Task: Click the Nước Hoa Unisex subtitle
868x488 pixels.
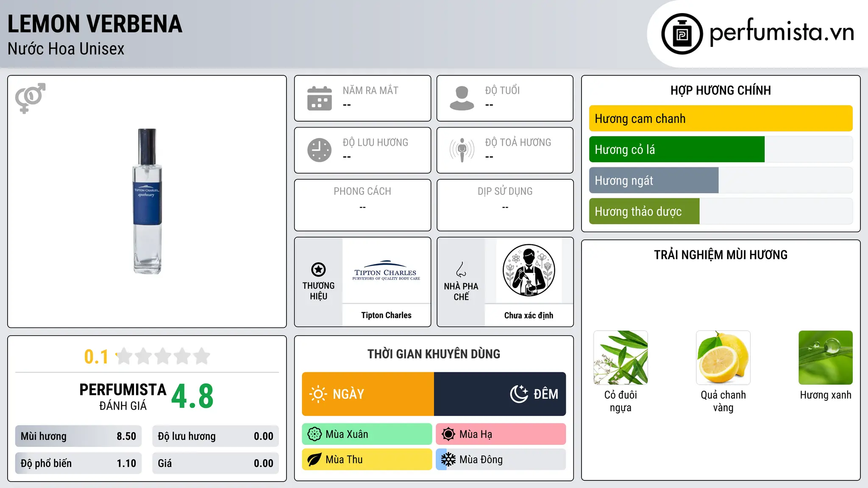Action: coord(66,49)
